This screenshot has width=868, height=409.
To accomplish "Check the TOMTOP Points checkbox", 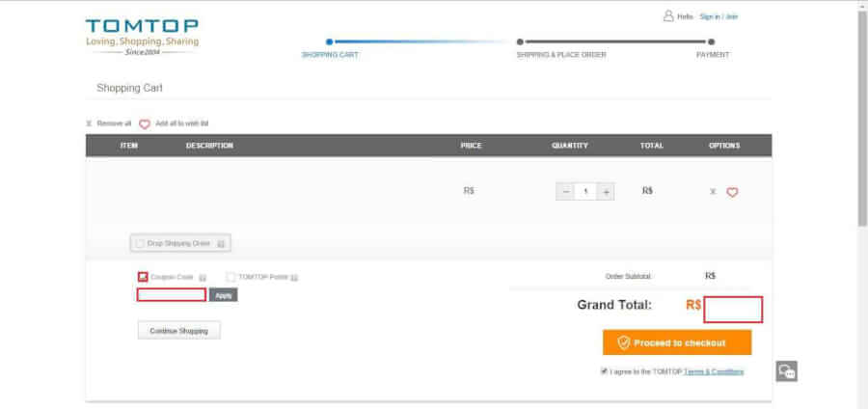I will (x=231, y=277).
